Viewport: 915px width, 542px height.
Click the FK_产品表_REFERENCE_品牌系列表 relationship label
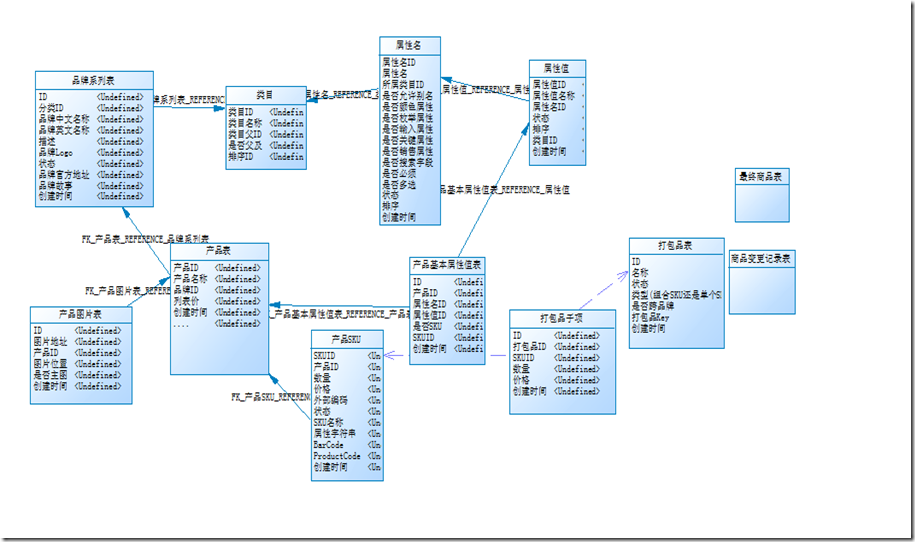coord(145,239)
